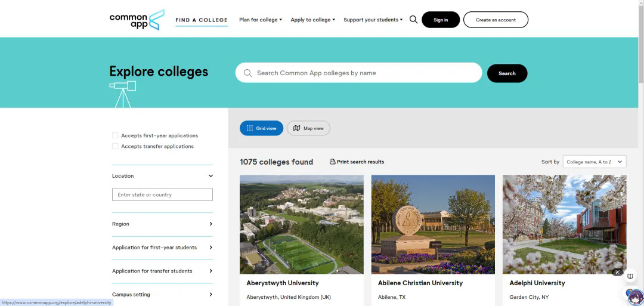Switch to Map view

308,128
